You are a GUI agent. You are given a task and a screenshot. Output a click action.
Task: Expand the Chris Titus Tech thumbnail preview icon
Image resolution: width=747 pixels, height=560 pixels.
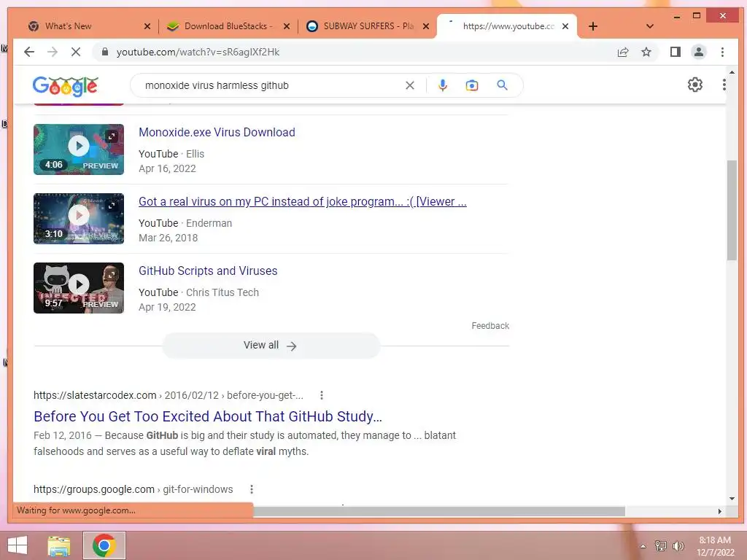112,275
